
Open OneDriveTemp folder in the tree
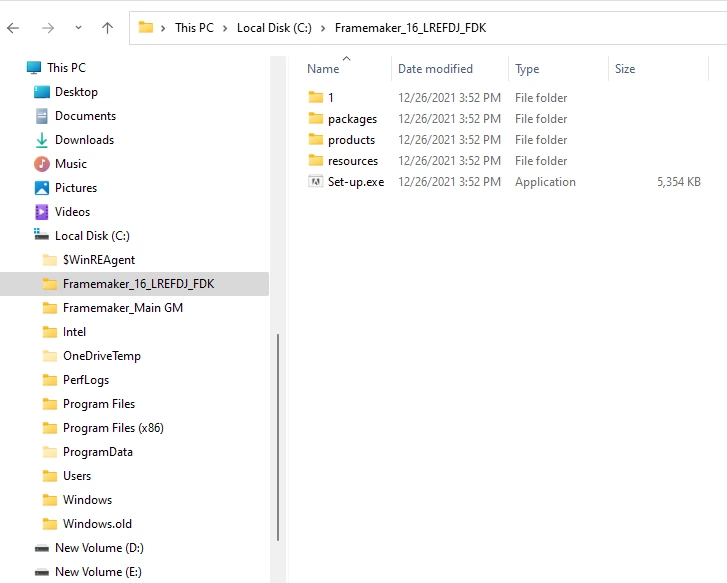[x=102, y=356]
